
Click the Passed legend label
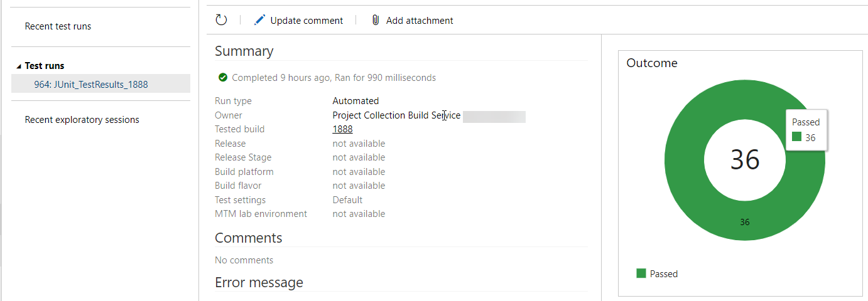(664, 274)
